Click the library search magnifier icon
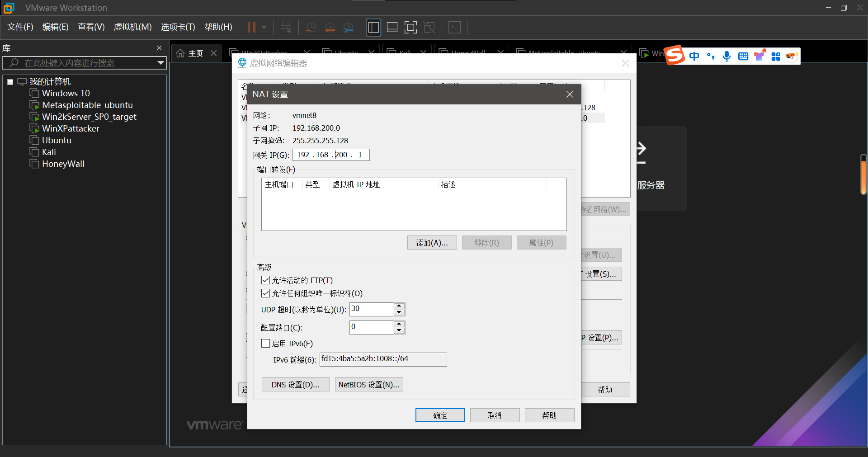 point(14,63)
